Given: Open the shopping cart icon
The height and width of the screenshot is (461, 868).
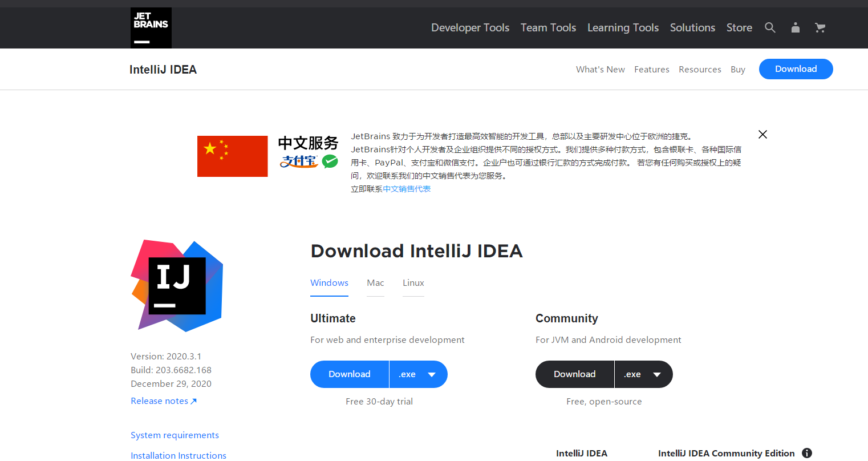Looking at the screenshot, I should tap(820, 27).
